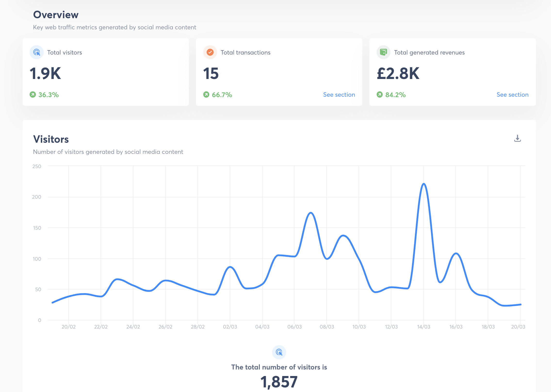Image resolution: width=551 pixels, height=392 pixels.
Task: Click the 1,857 total visitors figure
Action: click(279, 382)
